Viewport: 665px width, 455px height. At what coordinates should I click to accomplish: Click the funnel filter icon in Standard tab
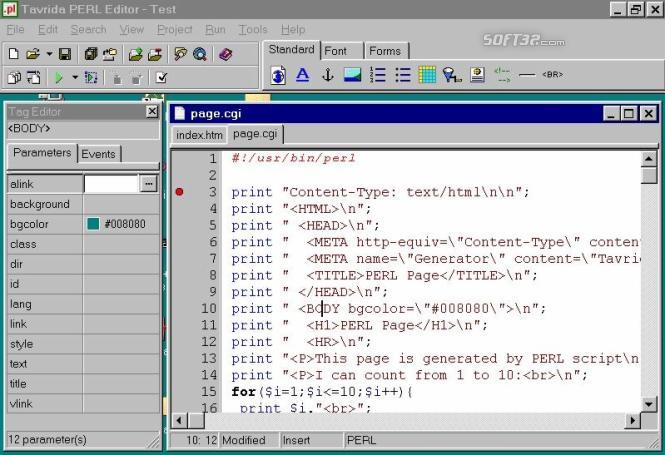[452, 75]
